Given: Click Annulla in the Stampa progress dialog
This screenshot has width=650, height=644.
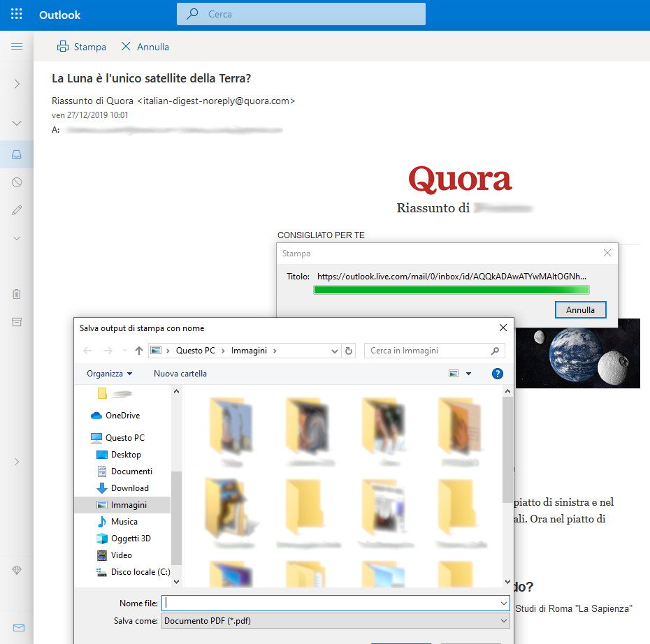Looking at the screenshot, I should tap(580, 309).
